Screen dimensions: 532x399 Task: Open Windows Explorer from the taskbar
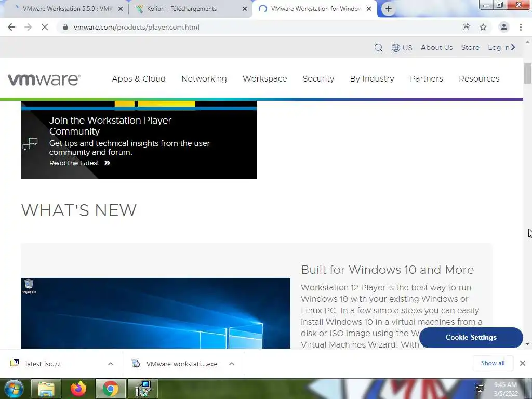[46, 389]
